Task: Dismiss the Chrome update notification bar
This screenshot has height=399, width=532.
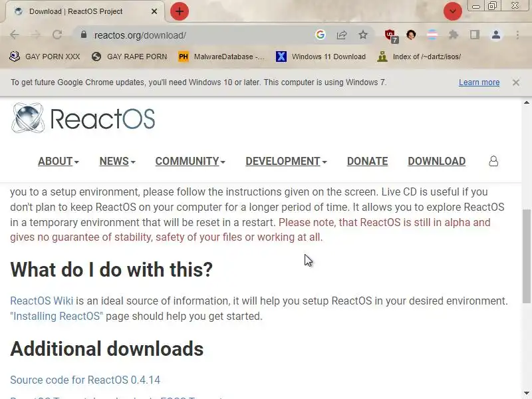Action: click(516, 82)
